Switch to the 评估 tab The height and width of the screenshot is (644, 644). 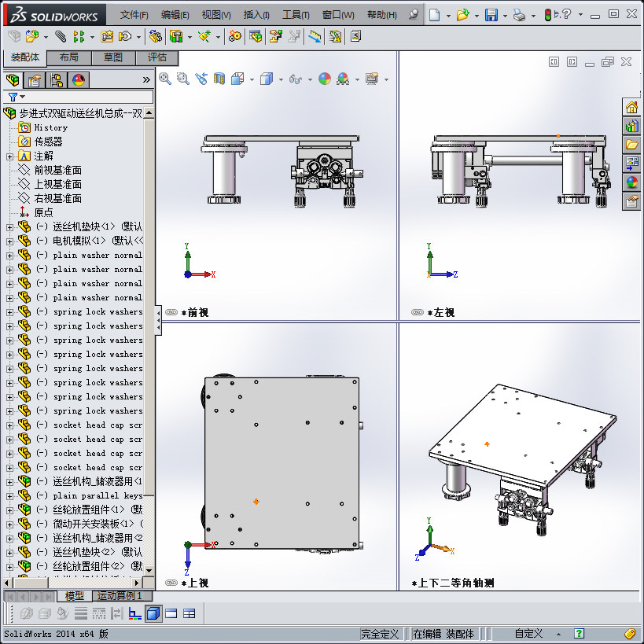[x=157, y=57]
